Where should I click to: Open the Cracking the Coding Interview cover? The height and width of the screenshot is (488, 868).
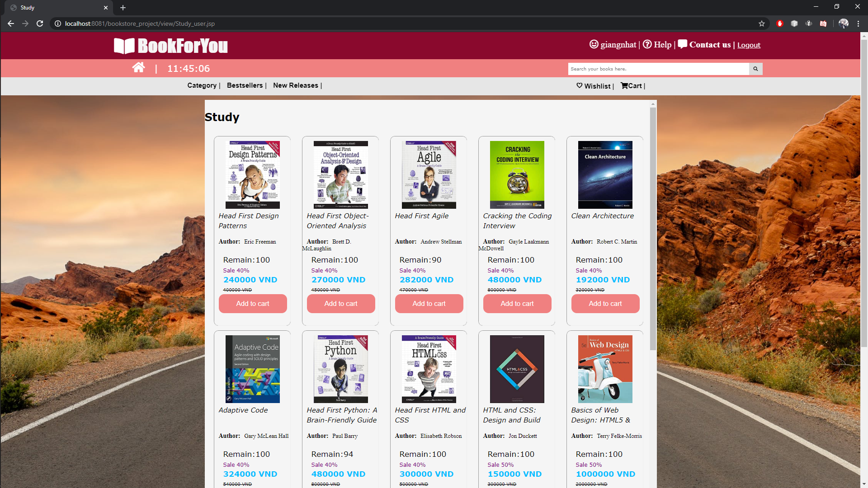[517, 175]
